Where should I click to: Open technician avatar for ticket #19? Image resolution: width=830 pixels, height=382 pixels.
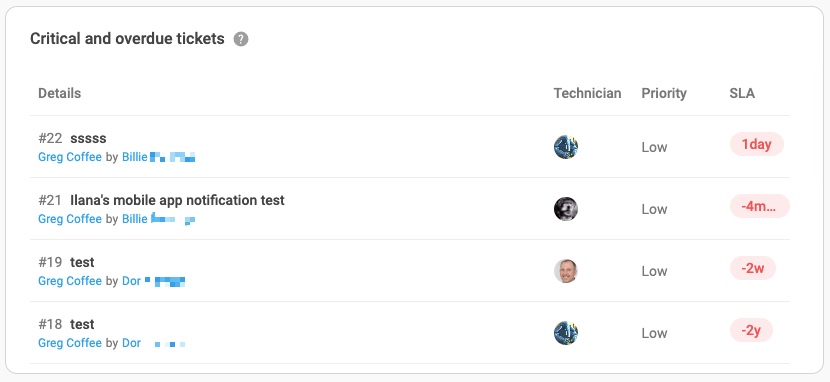pos(566,271)
